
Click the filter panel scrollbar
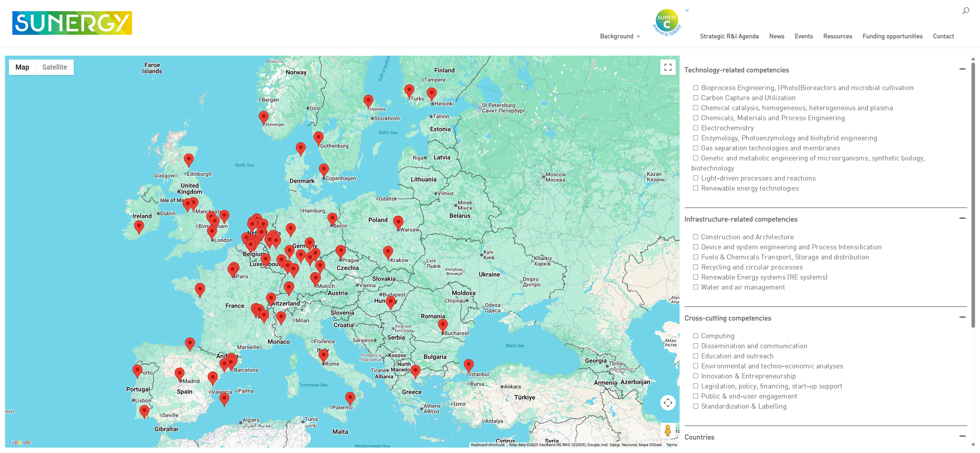click(x=973, y=193)
